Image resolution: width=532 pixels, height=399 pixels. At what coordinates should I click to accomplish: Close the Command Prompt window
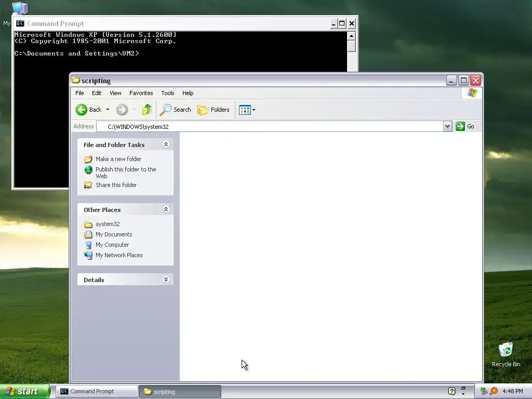point(352,23)
